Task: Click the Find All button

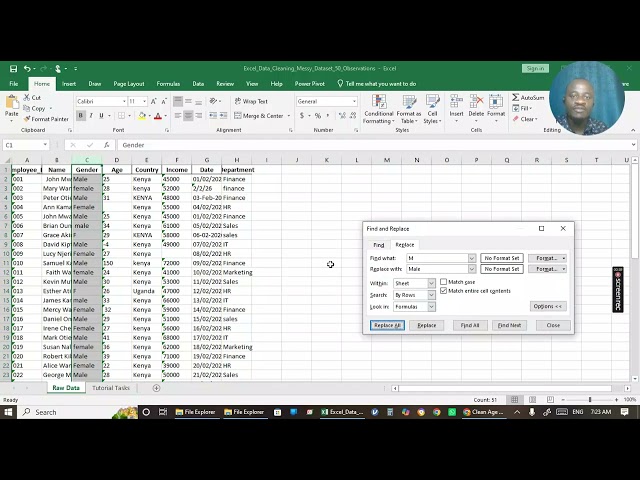Action: pos(470,325)
